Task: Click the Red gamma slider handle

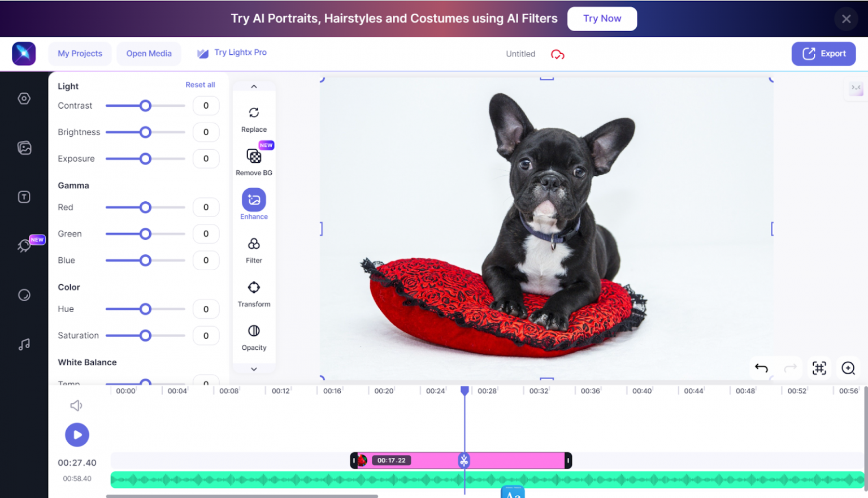Action: coord(145,207)
